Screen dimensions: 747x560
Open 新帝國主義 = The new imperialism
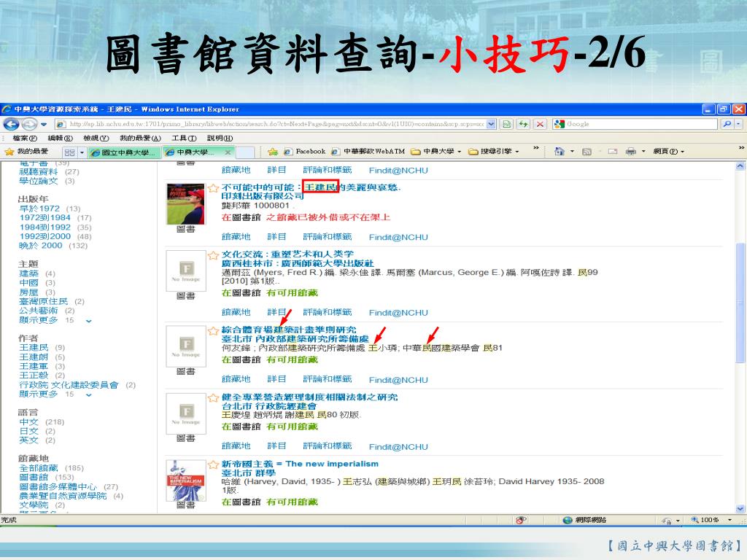click(300, 464)
